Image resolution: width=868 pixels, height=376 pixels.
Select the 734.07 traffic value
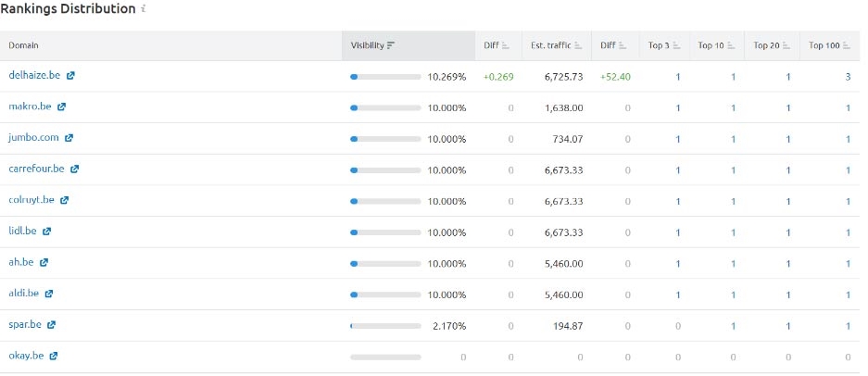pyautogui.click(x=568, y=139)
